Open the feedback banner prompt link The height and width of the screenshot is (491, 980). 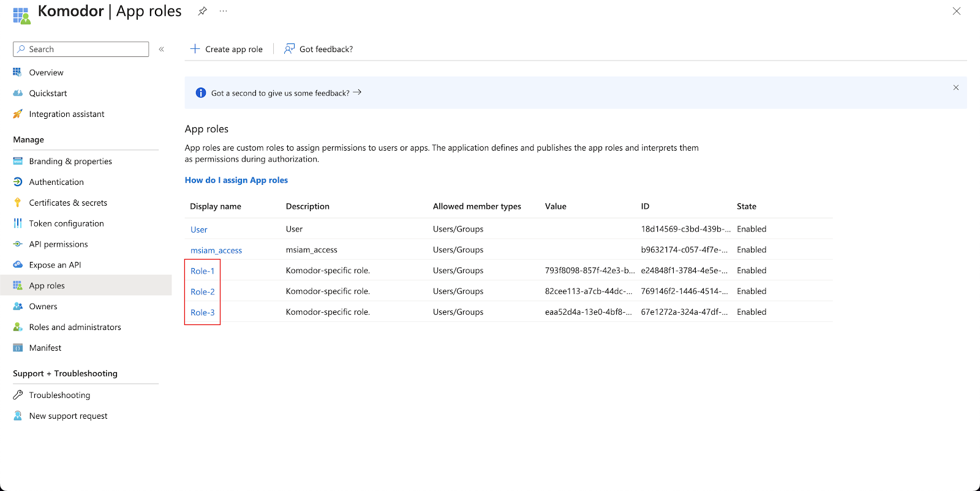pos(280,93)
